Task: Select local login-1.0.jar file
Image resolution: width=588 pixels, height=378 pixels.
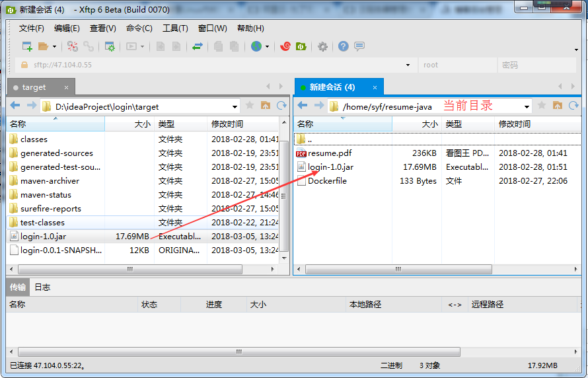Action: tap(143, 237)
